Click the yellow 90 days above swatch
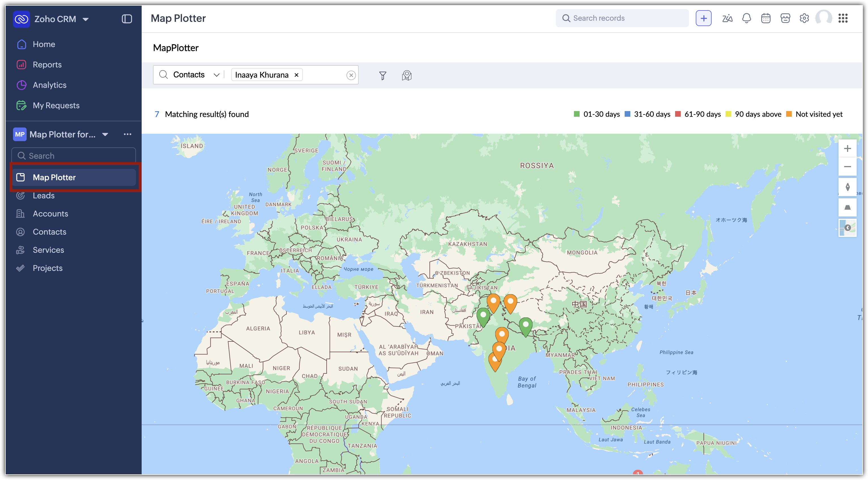Screen dimensions: 868x480 coord(728,114)
